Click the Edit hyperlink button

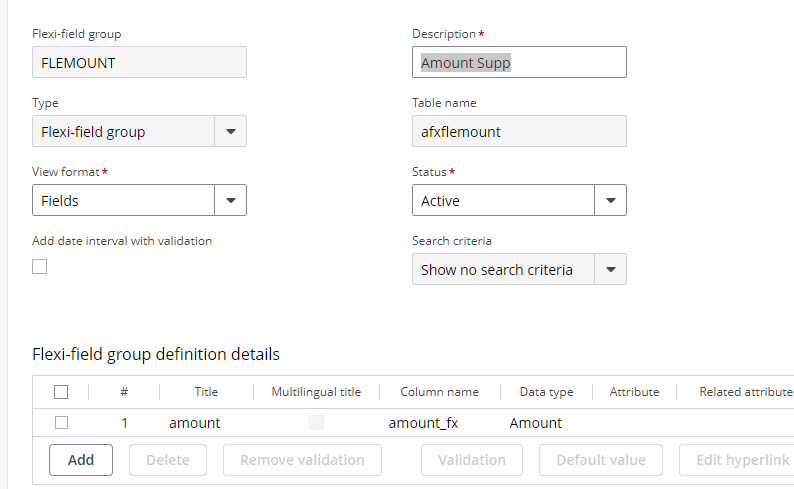click(735, 460)
